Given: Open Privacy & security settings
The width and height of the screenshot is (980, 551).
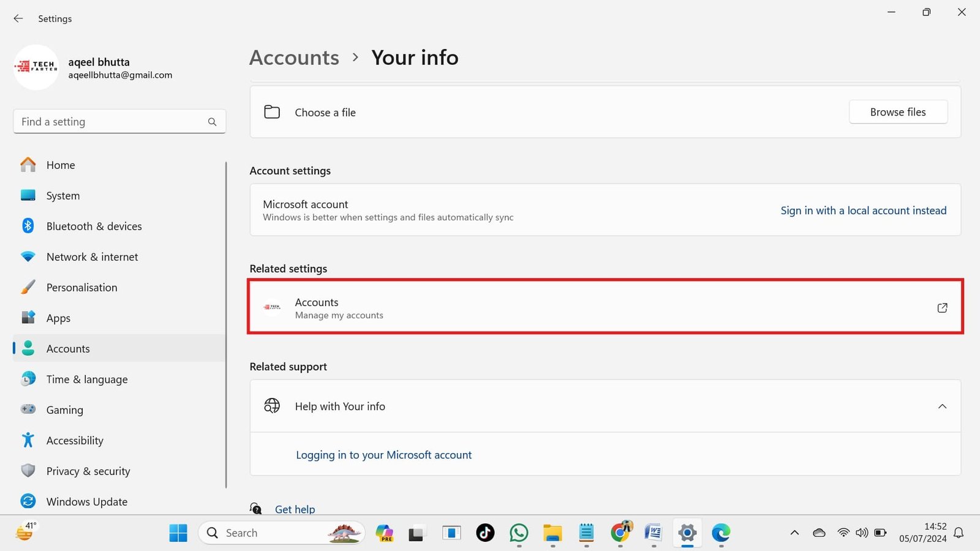Looking at the screenshot, I should pos(88,471).
